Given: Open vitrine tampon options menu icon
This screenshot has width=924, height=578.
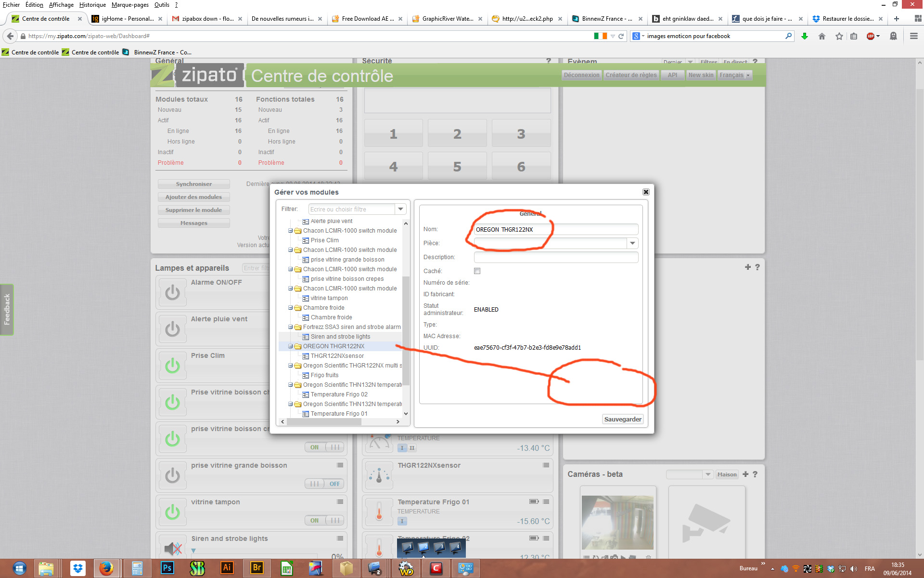Looking at the screenshot, I should pyautogui.click(x=340, y=502).
